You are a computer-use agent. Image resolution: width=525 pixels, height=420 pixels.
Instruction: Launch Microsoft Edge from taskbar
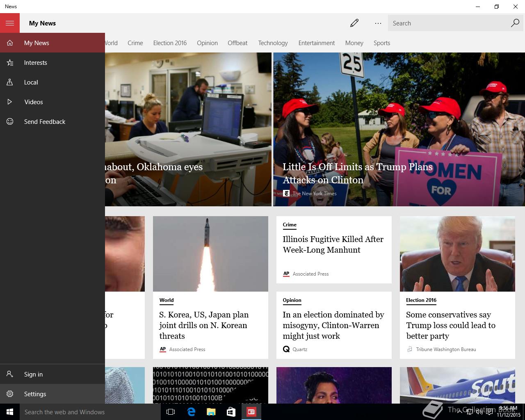(191, 412)
